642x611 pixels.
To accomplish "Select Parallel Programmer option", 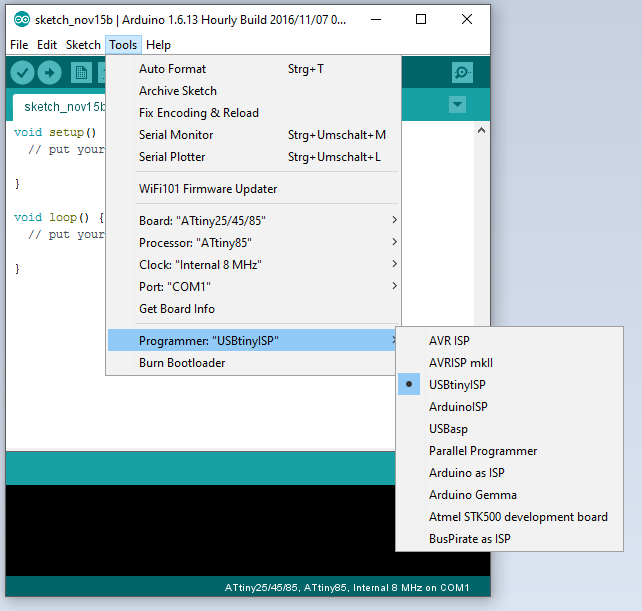I will [509, 451].
